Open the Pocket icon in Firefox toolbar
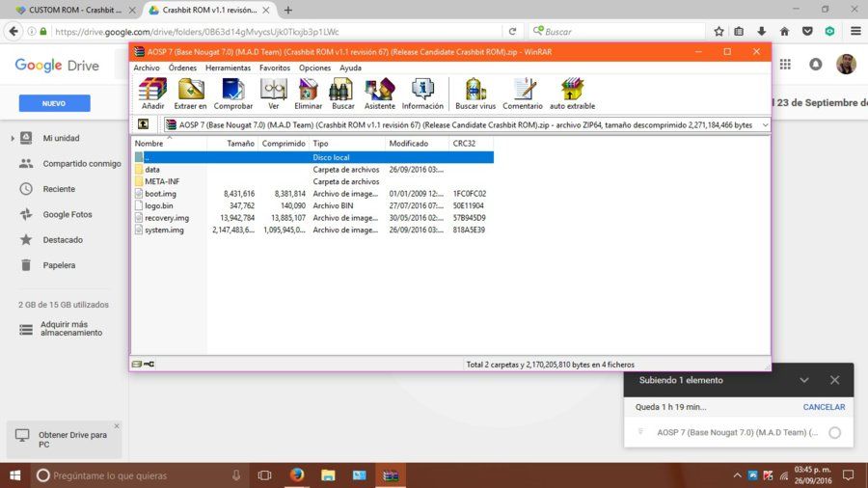The image size is (868, 488). [x=807, y=32]
